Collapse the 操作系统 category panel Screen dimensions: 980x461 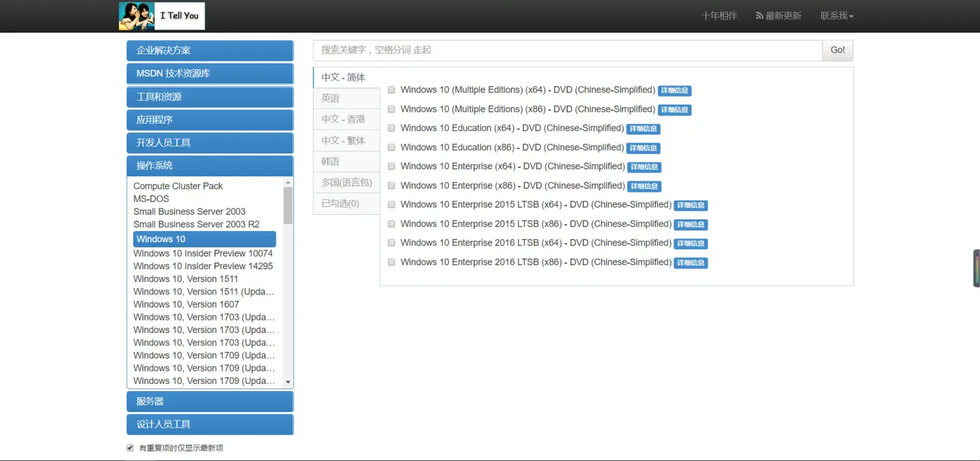click(210, 165)
